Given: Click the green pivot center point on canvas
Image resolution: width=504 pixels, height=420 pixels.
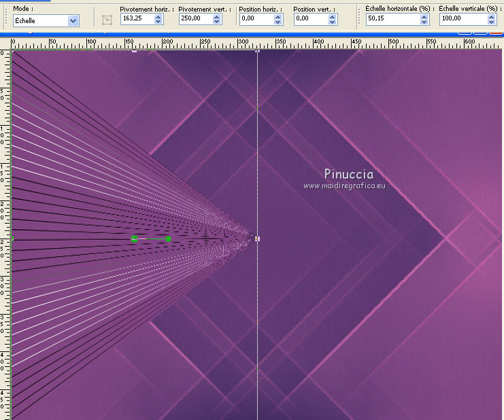Looking at the screenshot, I should [135, 239].
